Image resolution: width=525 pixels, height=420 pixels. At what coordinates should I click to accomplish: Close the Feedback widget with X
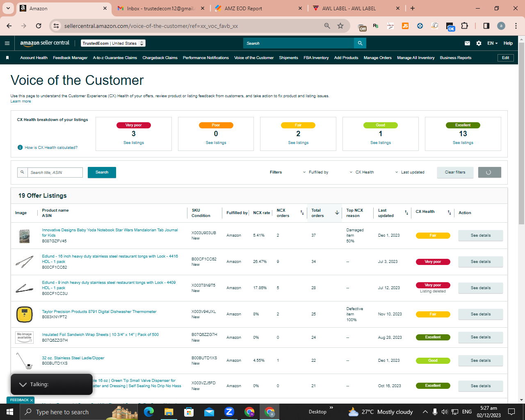pyautogui.click(x=32, y=400)
